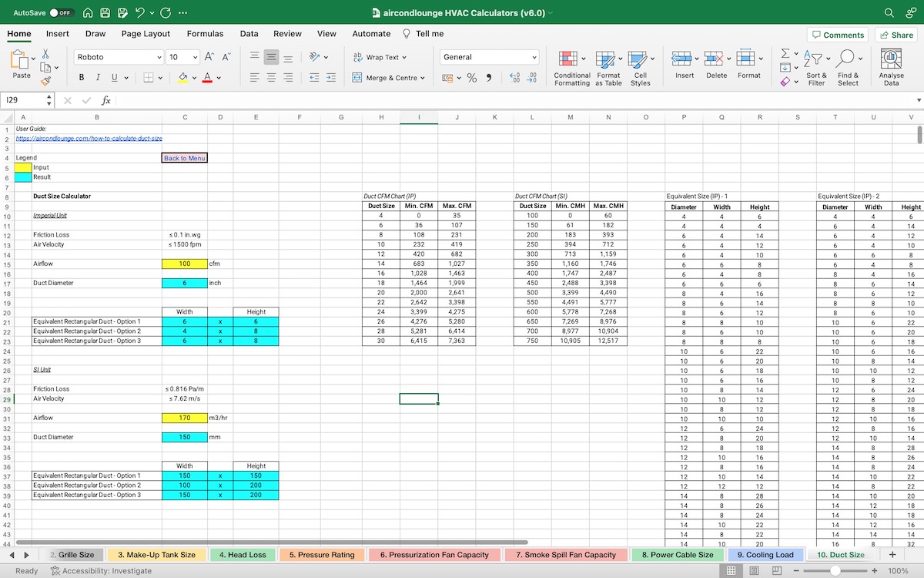Click the yellow Airflow input cell with 100
Image resolution: width=924 pixels, height=578 pixels.
click(x=184, y=264)
